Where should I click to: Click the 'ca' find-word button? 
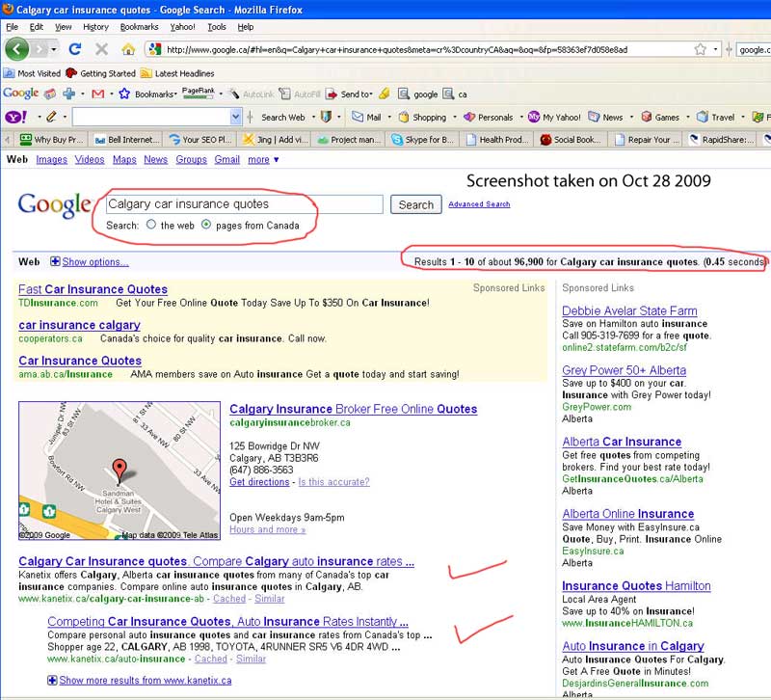tap(455, 94)
